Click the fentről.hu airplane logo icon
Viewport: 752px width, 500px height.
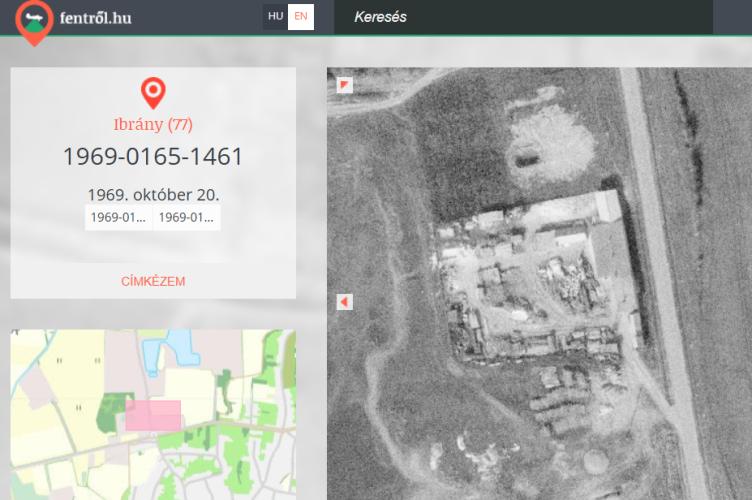click(34, 20)
